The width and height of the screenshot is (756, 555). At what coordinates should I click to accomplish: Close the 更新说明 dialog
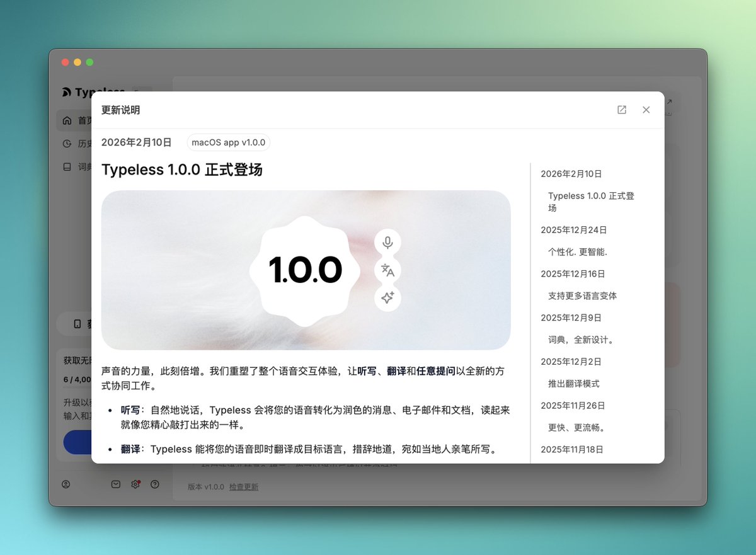click(646, 110)
